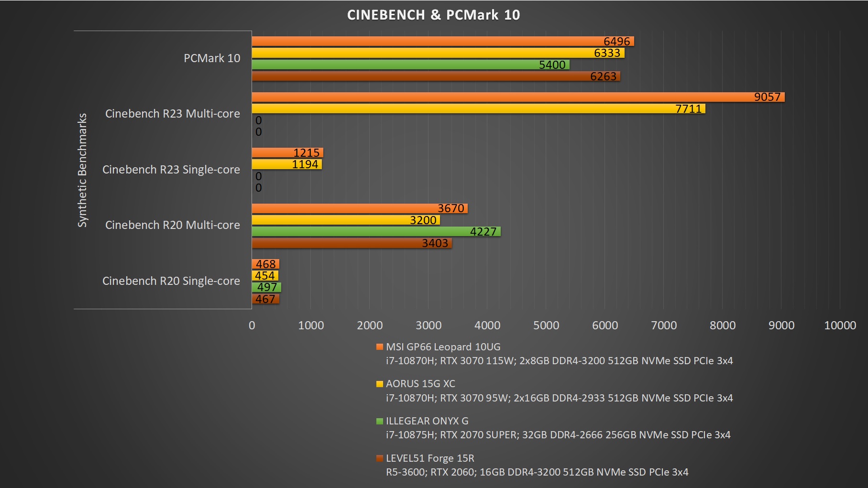The height and width of the screenshot is (488, 868).
Task: Click the PCMark 10 bar labeled 6496
Action: [443, 42]
